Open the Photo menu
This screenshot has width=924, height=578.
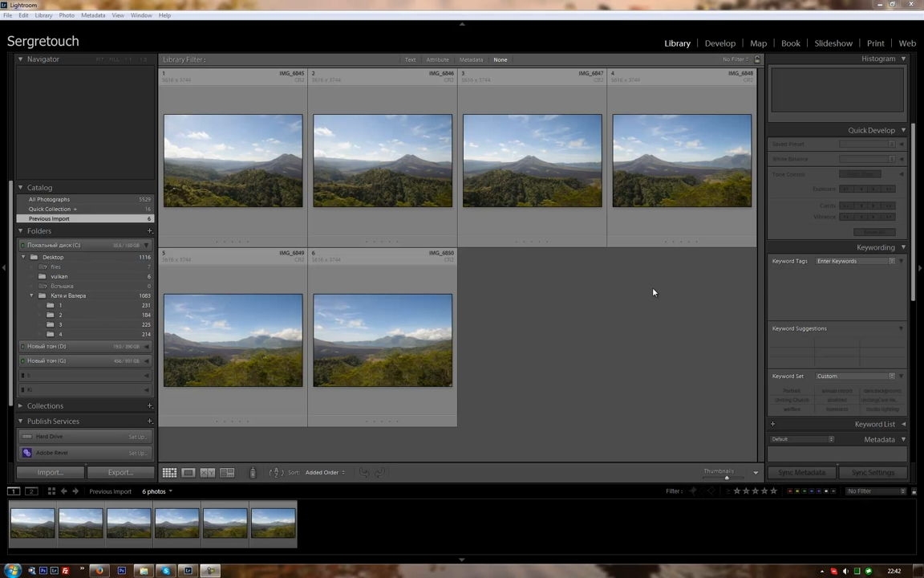[67, 15]
